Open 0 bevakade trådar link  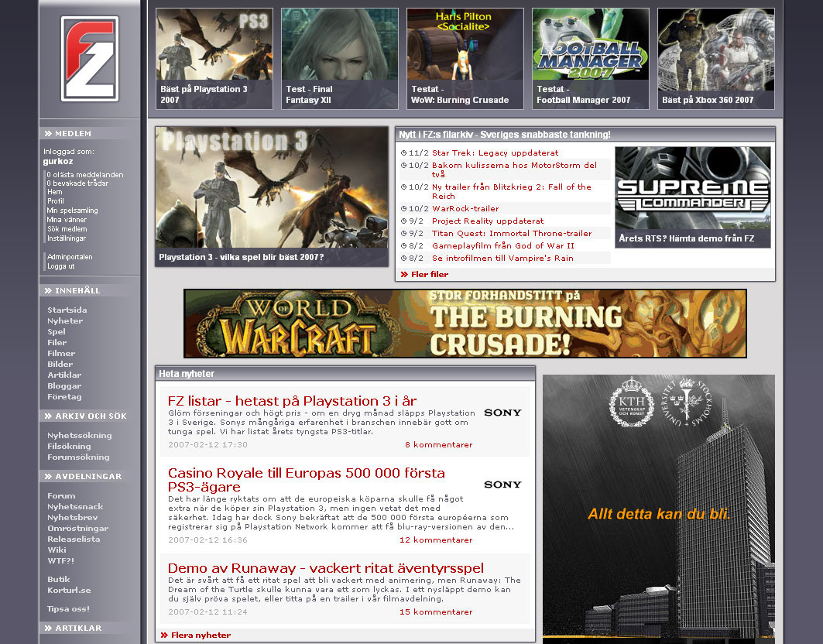point(77,183)
